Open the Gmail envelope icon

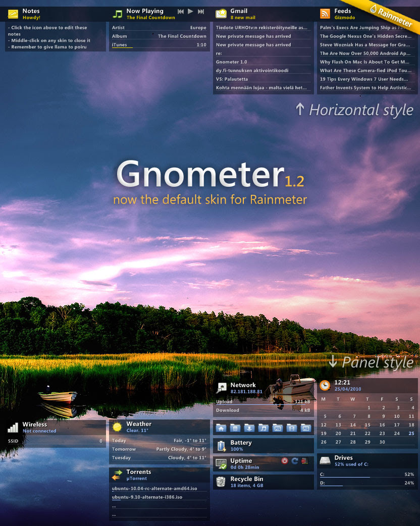click(221, 14)
